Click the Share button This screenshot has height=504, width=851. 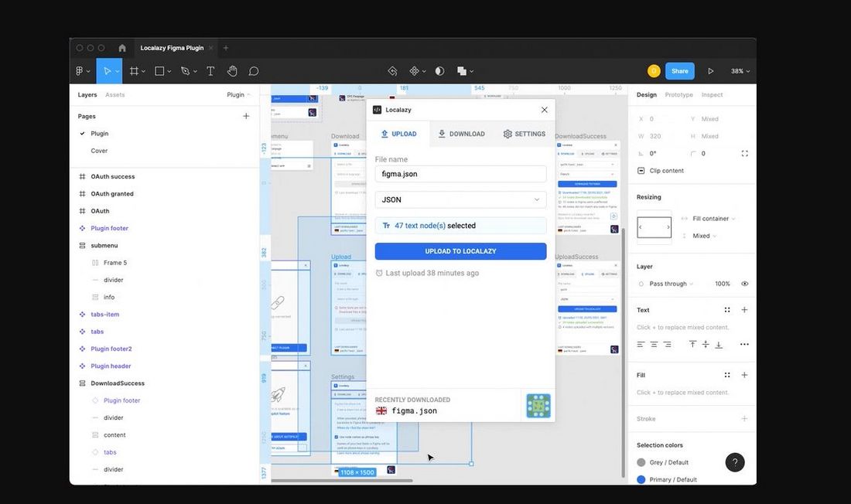point(679,71)
